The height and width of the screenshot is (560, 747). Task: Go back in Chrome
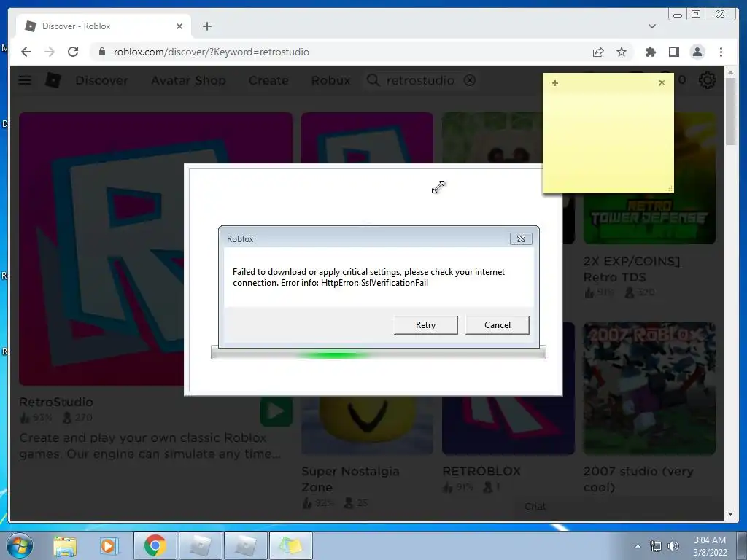coord(26,52)
